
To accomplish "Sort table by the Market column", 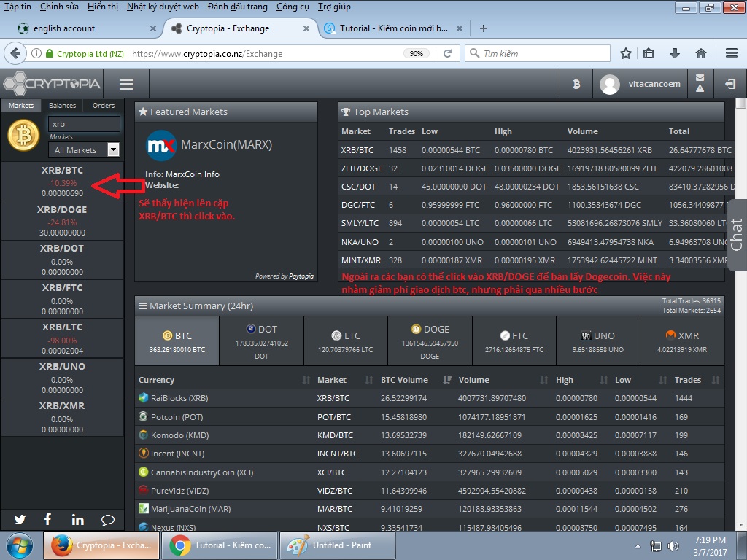I will tap(345, 380).
